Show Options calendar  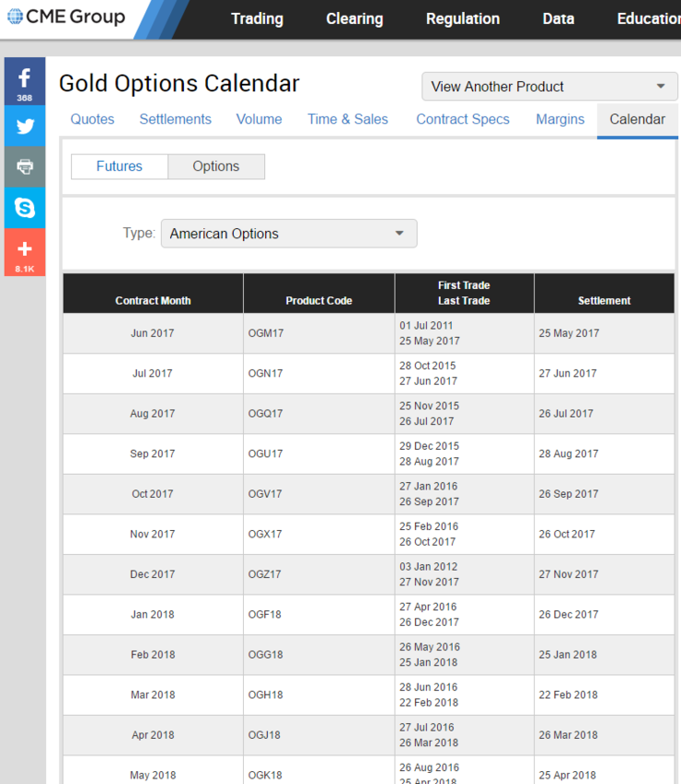pos(216,167)
